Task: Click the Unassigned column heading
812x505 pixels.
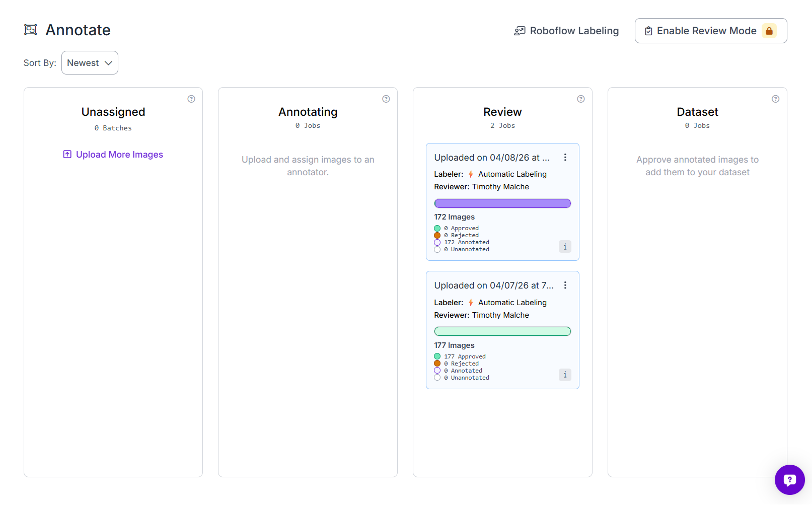Action: click(113, 112)
